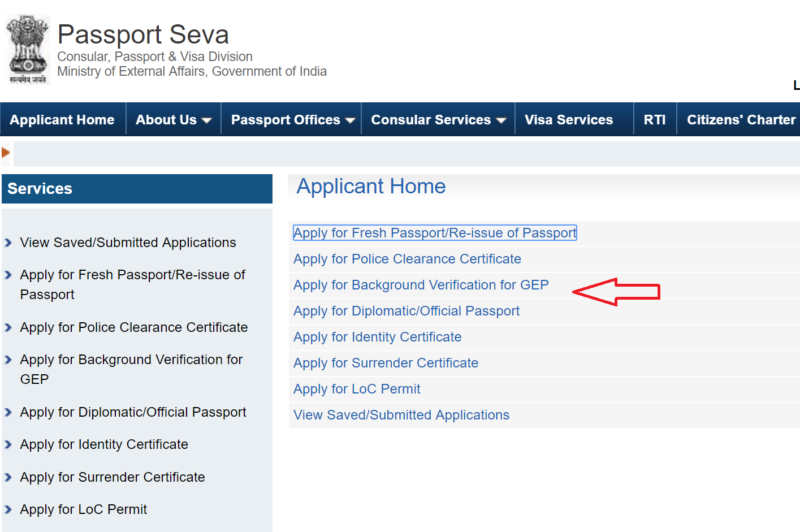Open the Consular Services dropdown menu
Screen dimensions: 800x532
coord(438,120)
